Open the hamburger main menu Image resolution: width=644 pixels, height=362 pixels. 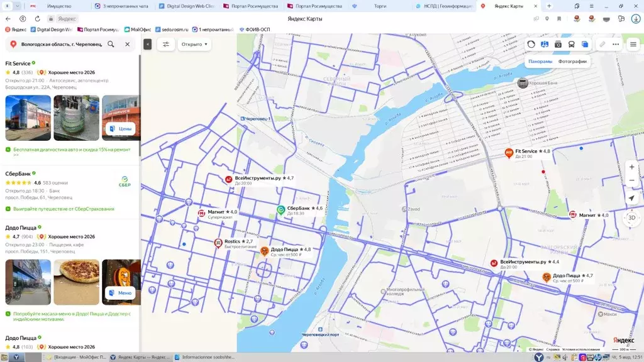point(633,44)
